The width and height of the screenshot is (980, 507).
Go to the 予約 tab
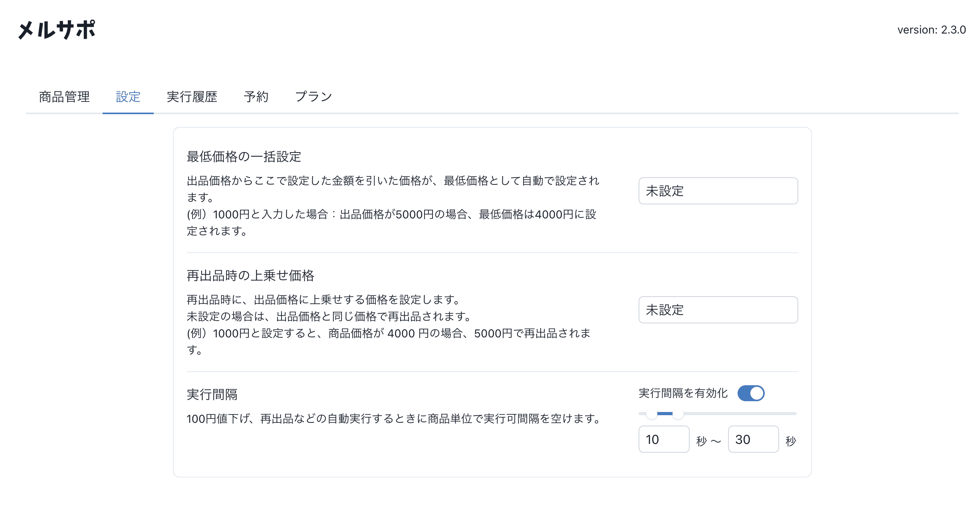tap(256, 97)
